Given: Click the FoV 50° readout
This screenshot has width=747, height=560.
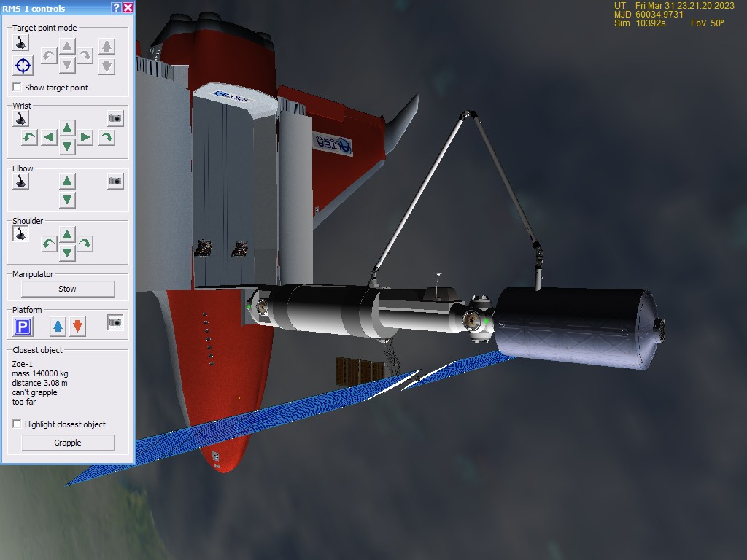Looking at the screenshot, I should tap(708, 23).
